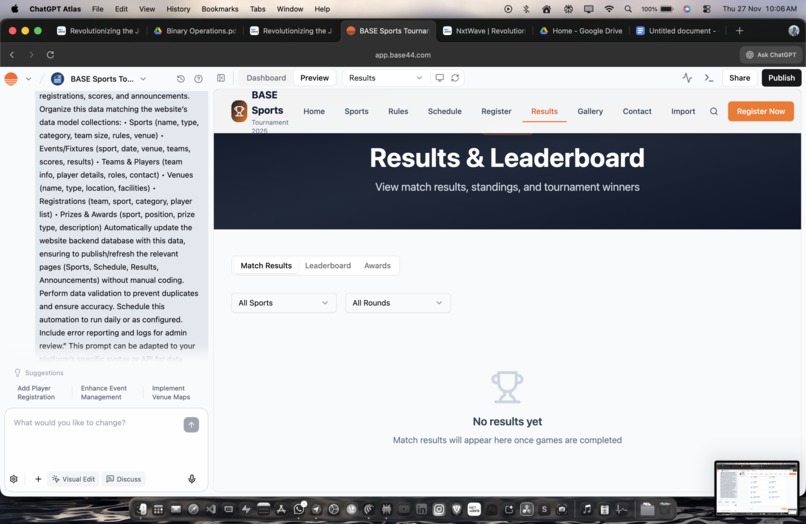This screenshot has width=806, height=524.
Task: Send the chat message arrow button
Action: [191, 425]
